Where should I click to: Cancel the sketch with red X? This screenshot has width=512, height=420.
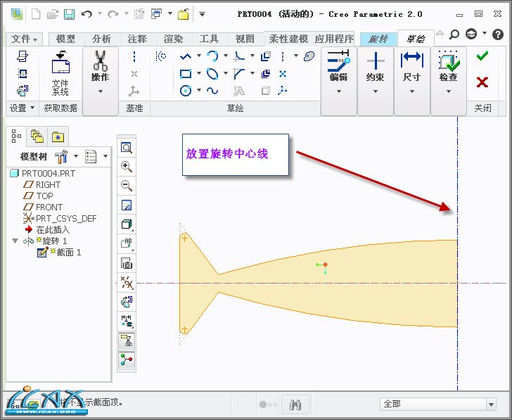point(482,82)
